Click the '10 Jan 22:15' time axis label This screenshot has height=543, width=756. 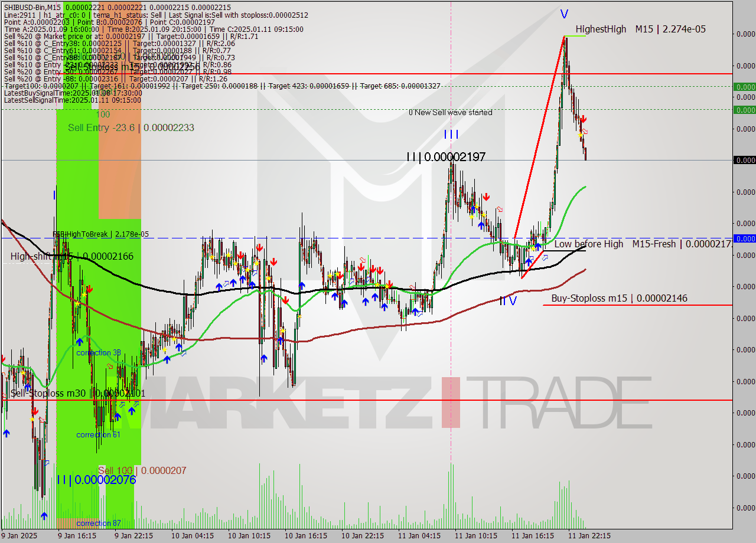(363, 536)
